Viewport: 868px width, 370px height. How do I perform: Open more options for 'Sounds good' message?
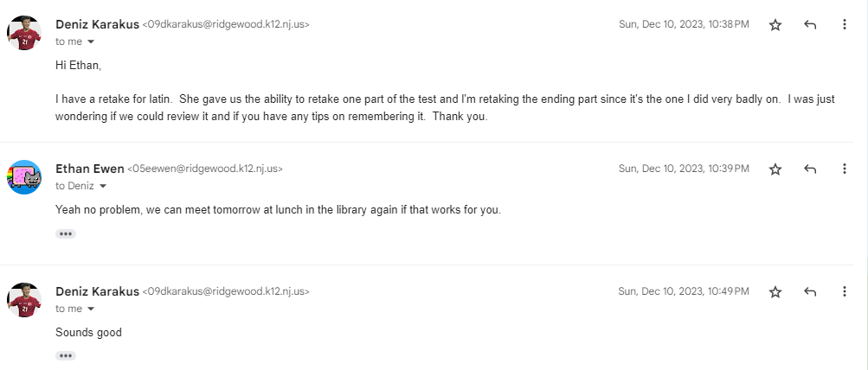[x=844, y=292]
